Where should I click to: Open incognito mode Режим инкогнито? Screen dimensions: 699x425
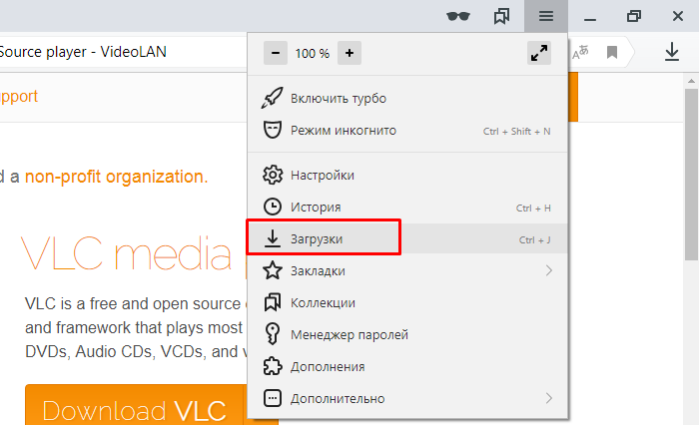(x=407, y=131)
